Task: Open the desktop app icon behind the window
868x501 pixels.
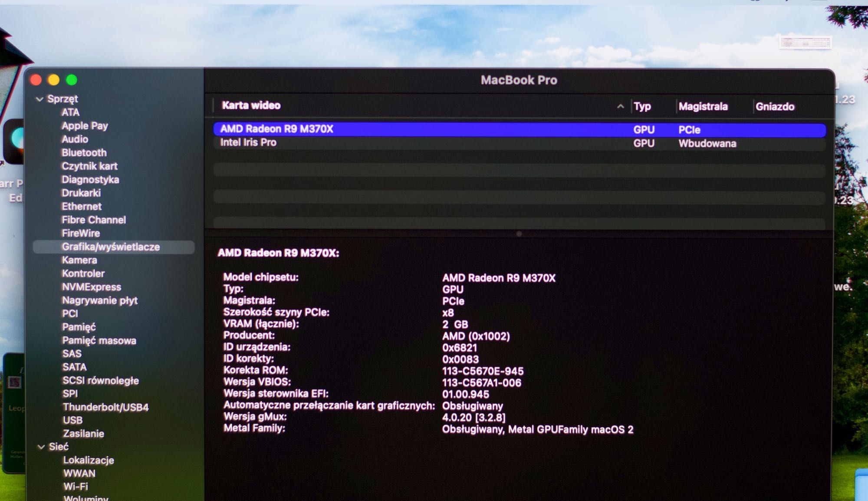Action: point(14,141)
